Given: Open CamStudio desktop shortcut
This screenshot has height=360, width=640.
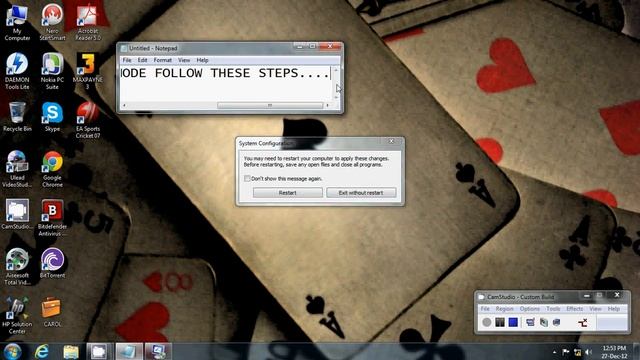Looking at the screenshot, I should pos(17,214).
